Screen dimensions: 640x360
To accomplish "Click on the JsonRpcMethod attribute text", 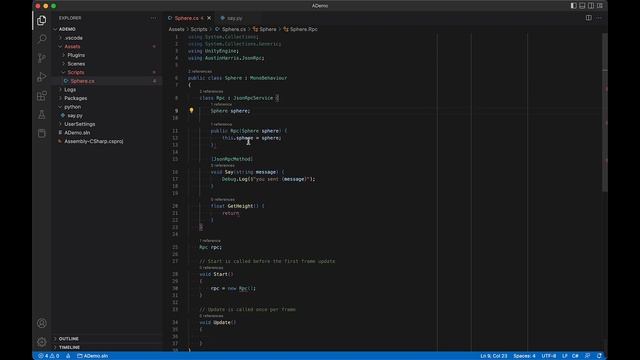I will [x=232, y=159].
